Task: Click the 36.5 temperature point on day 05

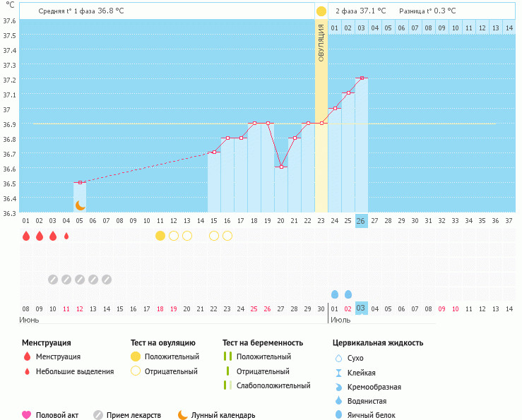Action: 80,182
